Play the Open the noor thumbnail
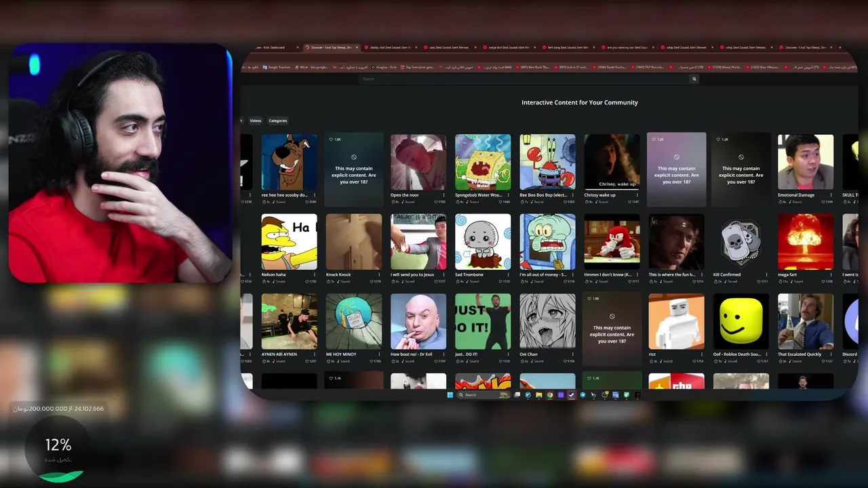This screenshot has width=868, height=488. [x=418, y=162]
